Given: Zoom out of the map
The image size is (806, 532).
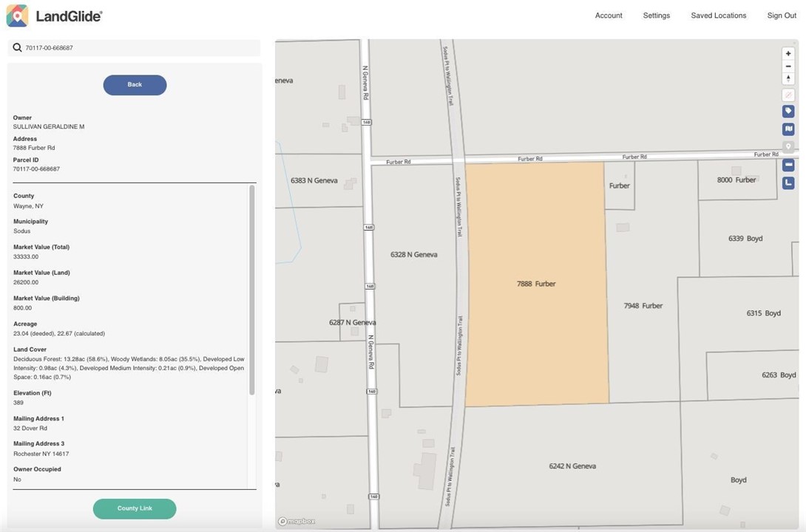Looking at the screenshot, I should [788, 66].
